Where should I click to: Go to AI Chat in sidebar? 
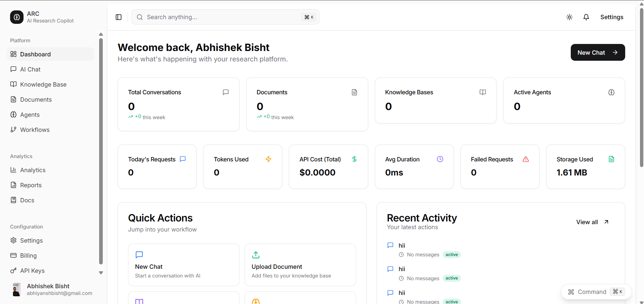[50, 69]
